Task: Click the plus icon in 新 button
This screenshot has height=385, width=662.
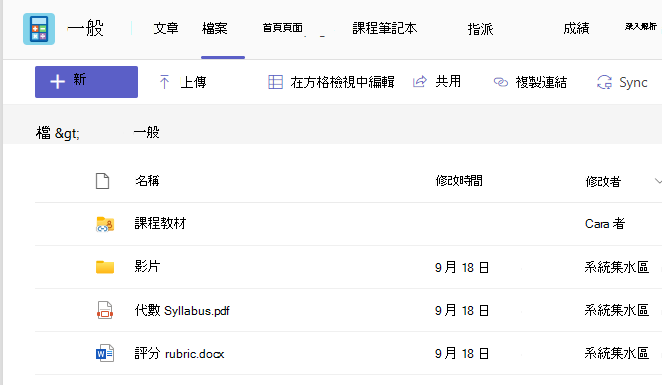Action: pos(57,81)
